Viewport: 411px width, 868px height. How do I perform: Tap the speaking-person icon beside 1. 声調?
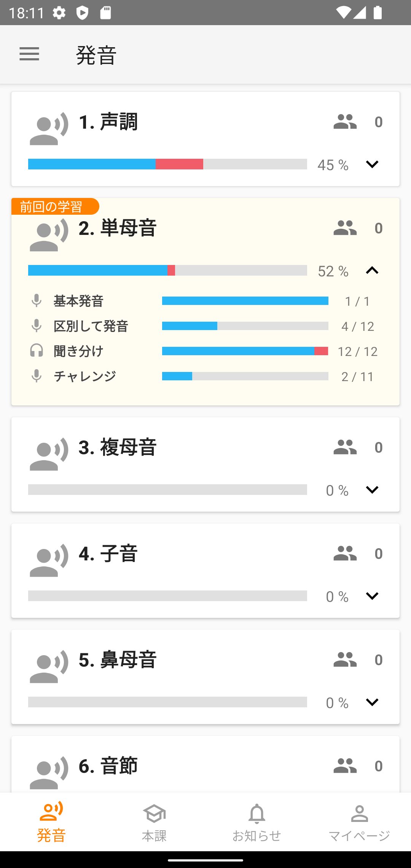click(x=49, y=129)
